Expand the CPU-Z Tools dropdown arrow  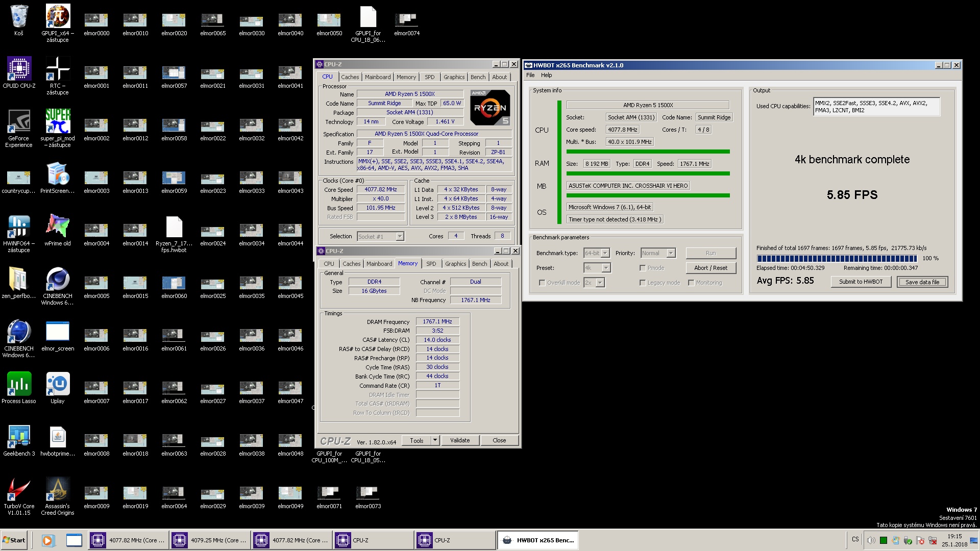435,440
